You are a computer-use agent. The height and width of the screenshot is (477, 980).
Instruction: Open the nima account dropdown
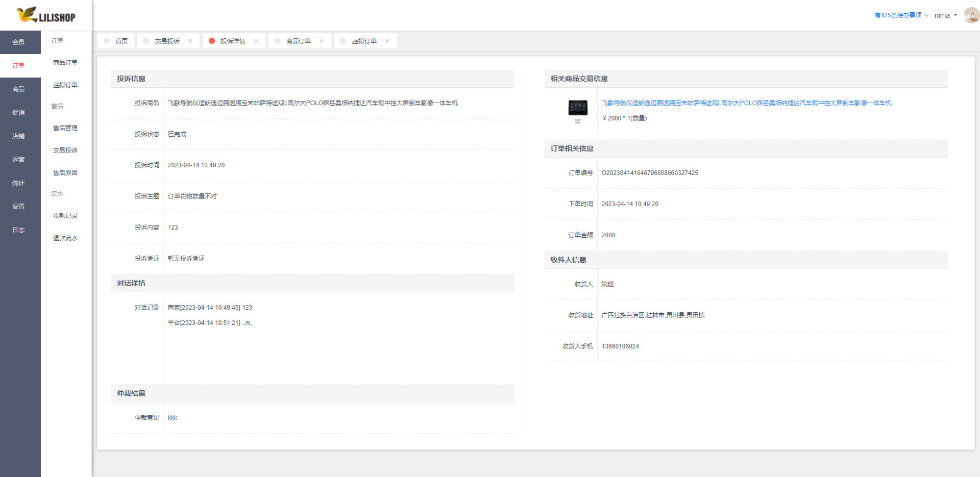tap(946, 15)
